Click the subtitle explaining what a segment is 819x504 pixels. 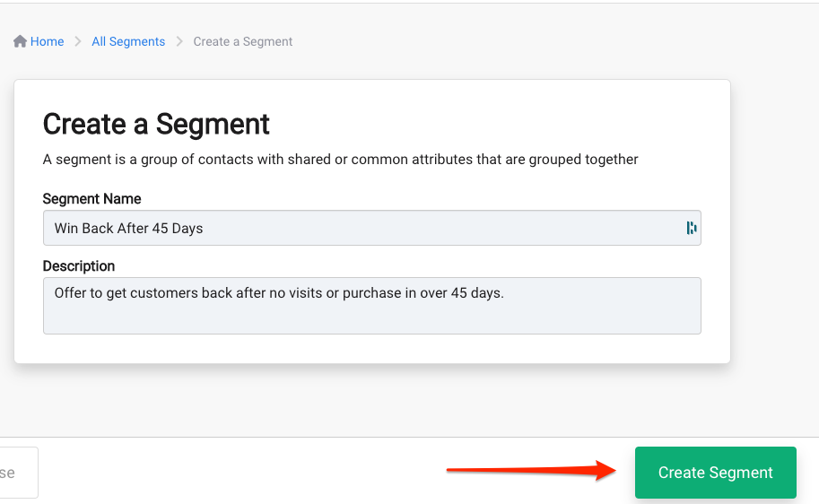(x=341, y=160)
